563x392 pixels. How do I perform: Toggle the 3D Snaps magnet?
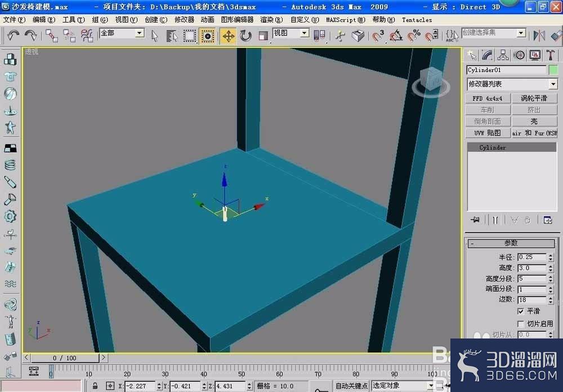tap(378, 36)
